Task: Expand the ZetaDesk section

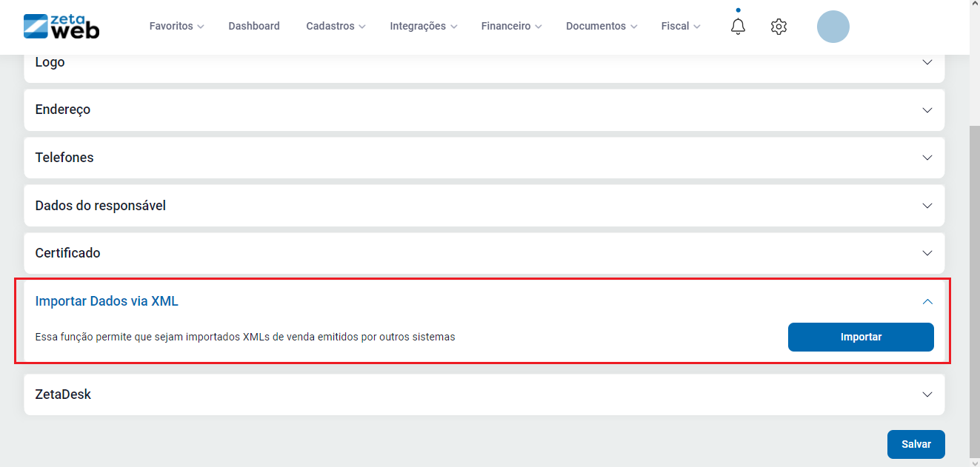Action: coord(927,394)
